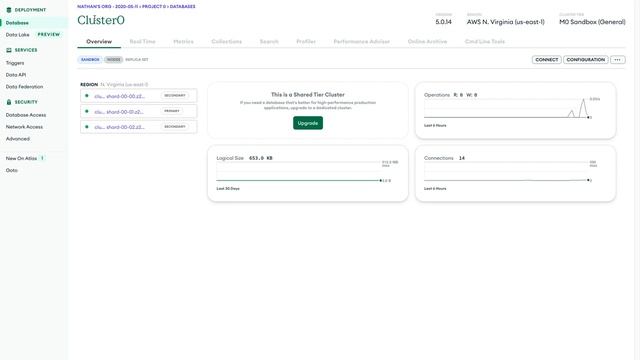Click the Deployment database stack icon

(9, 10)
